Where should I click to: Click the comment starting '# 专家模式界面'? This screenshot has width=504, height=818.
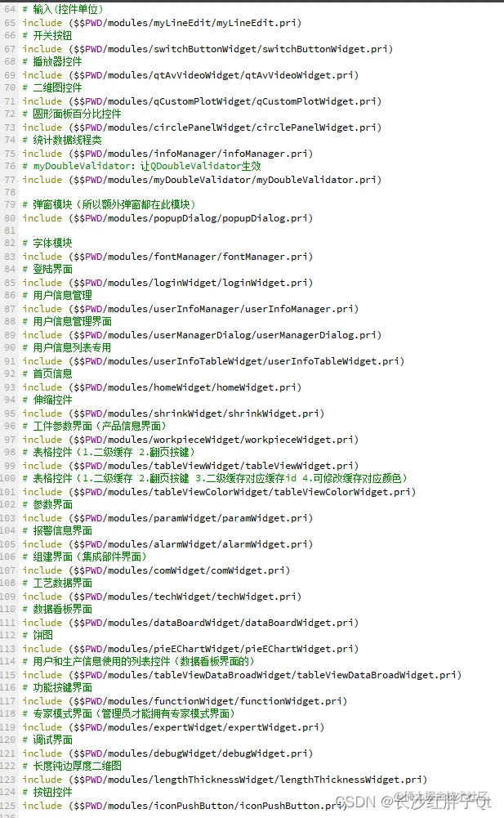[x=129, y=713]
